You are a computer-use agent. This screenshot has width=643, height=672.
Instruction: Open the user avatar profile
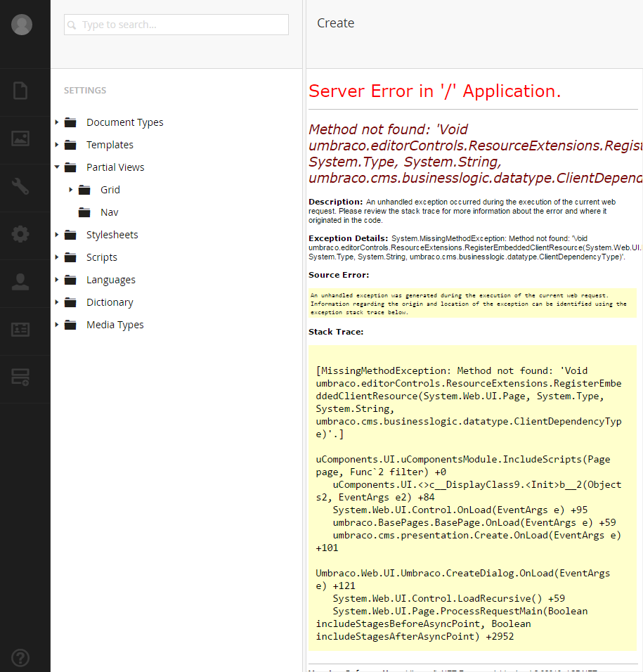pos(21,25)
